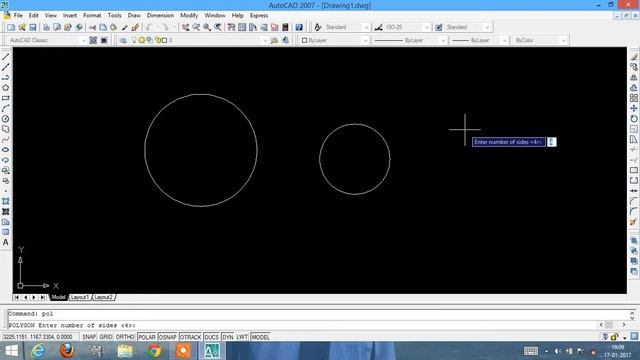Open the Windows Start button

11,351
